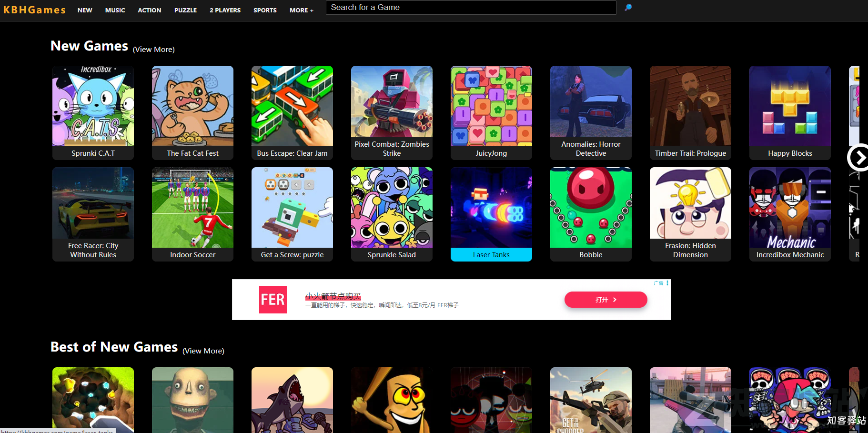Click View More beside Best of New Games
Image resolution: width=868 pixels, height=433 pixels.
point(203,351)
